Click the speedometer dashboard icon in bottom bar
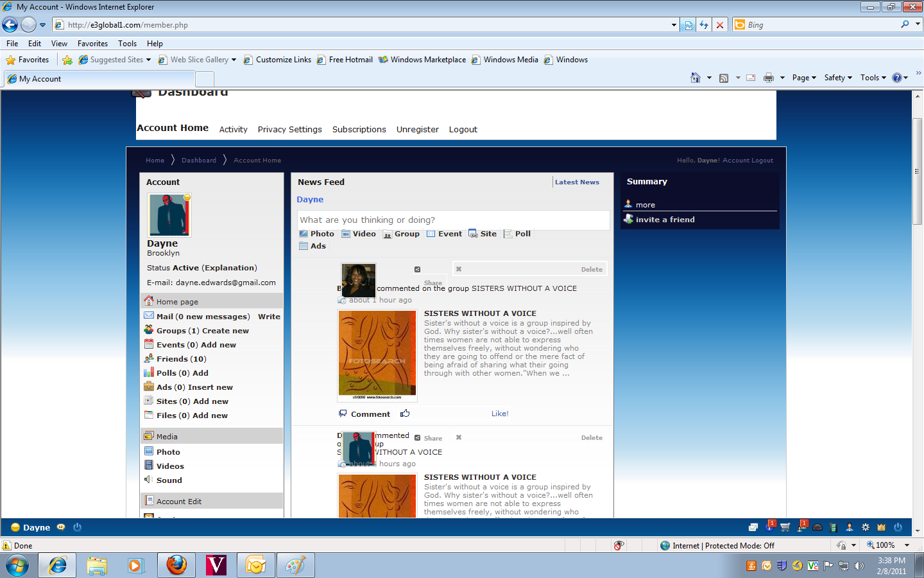This screenshot has height=578, width=924. tap(817, 527)
